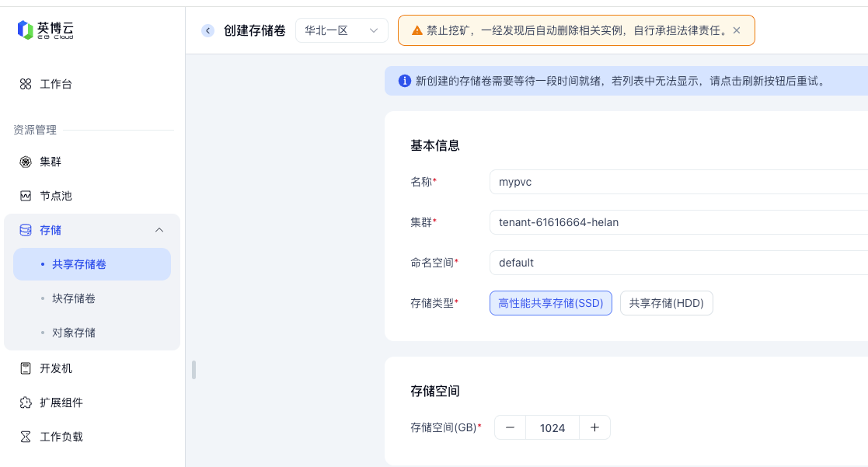Select 高性能共享存储(SSD) storage type
Screen dimensions: 868x467
[x=550, y=303]
